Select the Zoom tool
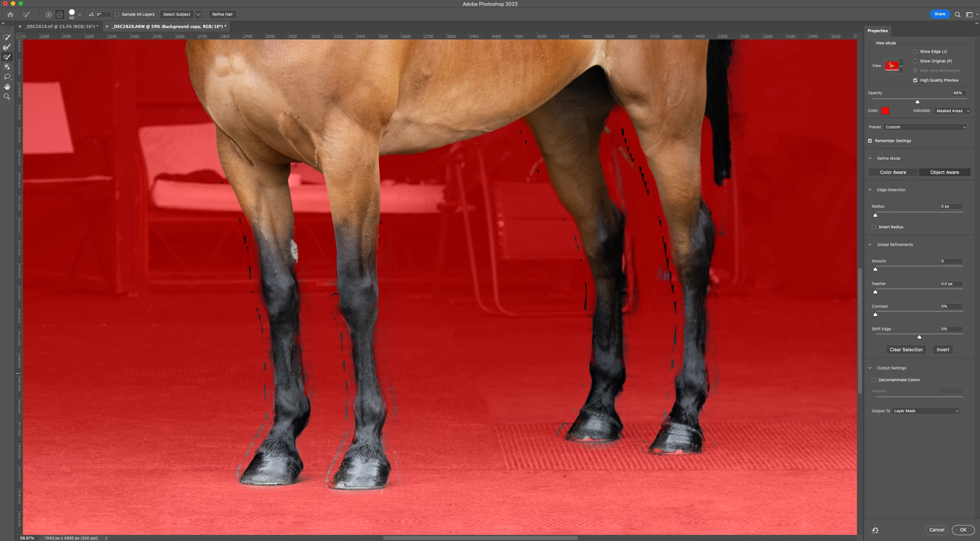The height and width of the screenshot is (541, 980). pyautogui.click(x=7, y=97)
